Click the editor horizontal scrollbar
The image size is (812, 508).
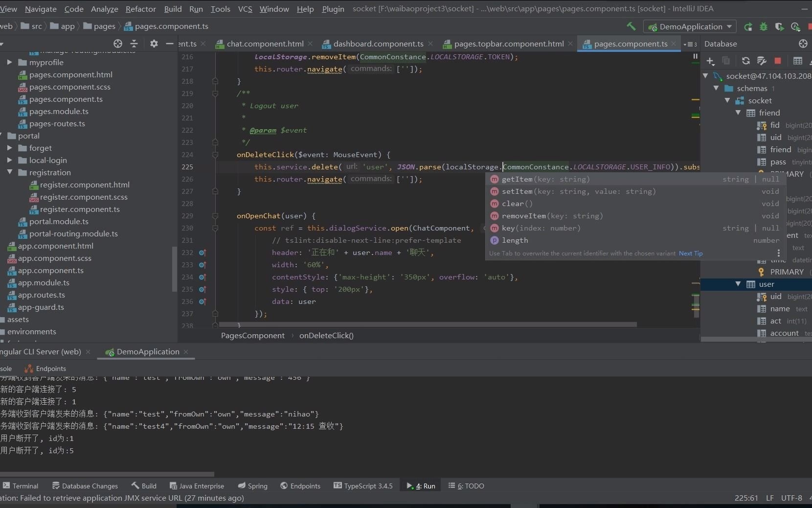pyautogui.click(x=428, y=324)
